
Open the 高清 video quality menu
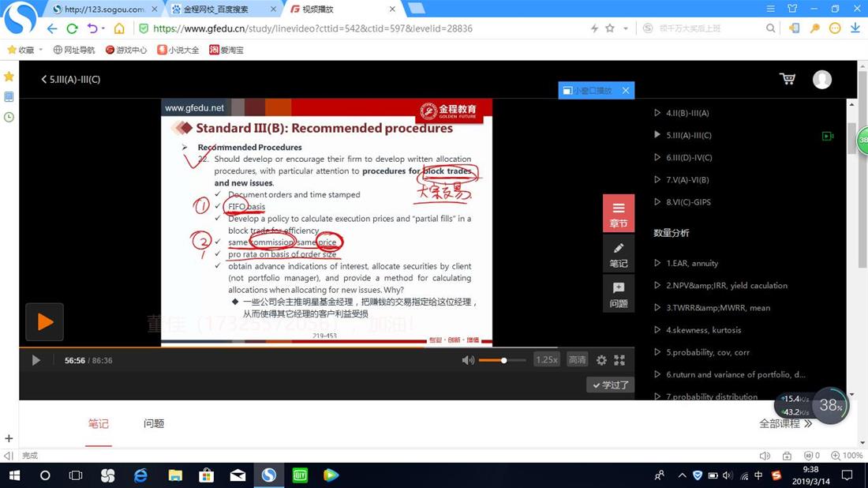(577, 359)
